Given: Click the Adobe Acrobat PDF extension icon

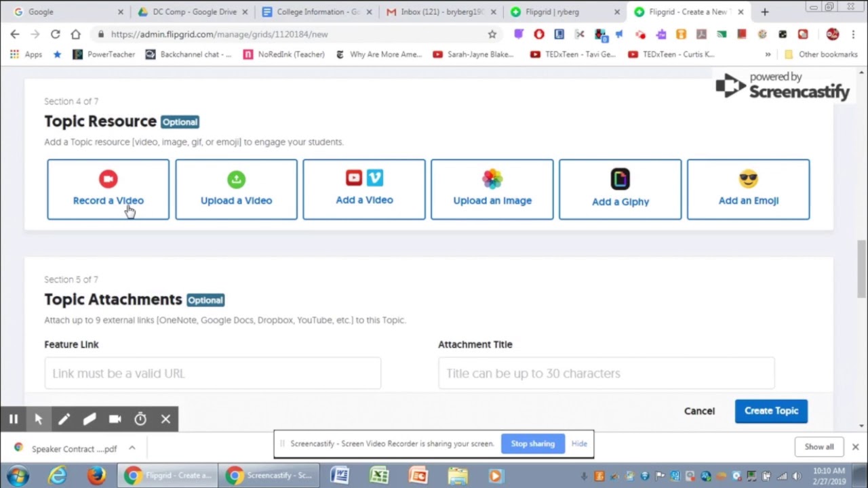Looking at the screenshot, I should pos(701,34).
